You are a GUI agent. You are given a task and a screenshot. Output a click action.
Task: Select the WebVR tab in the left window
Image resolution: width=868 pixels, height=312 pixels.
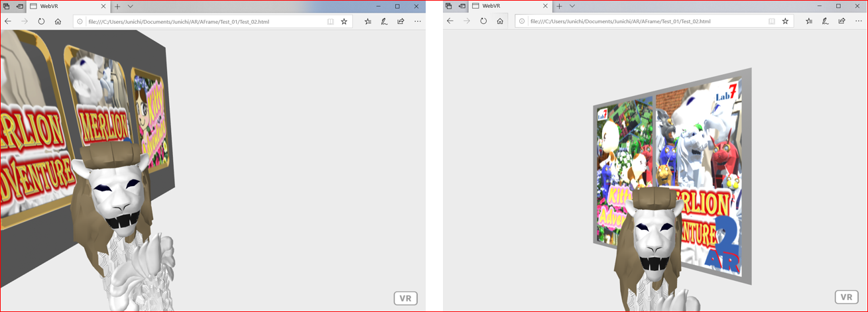(66, 6)
